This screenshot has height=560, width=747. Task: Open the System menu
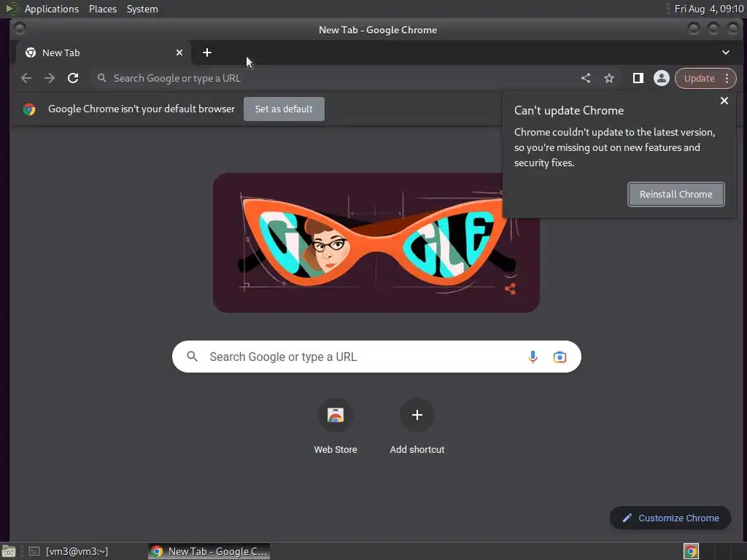(x=142, y=9)
